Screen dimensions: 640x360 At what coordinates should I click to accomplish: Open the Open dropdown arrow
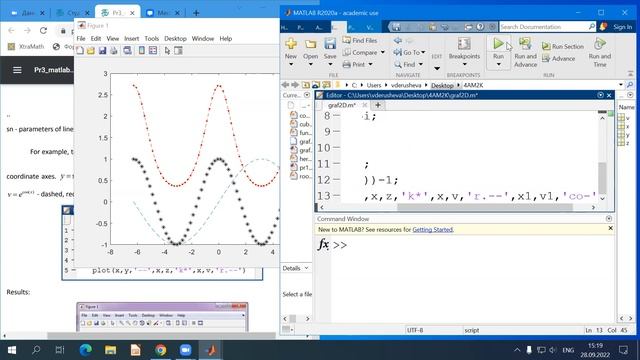310,64
